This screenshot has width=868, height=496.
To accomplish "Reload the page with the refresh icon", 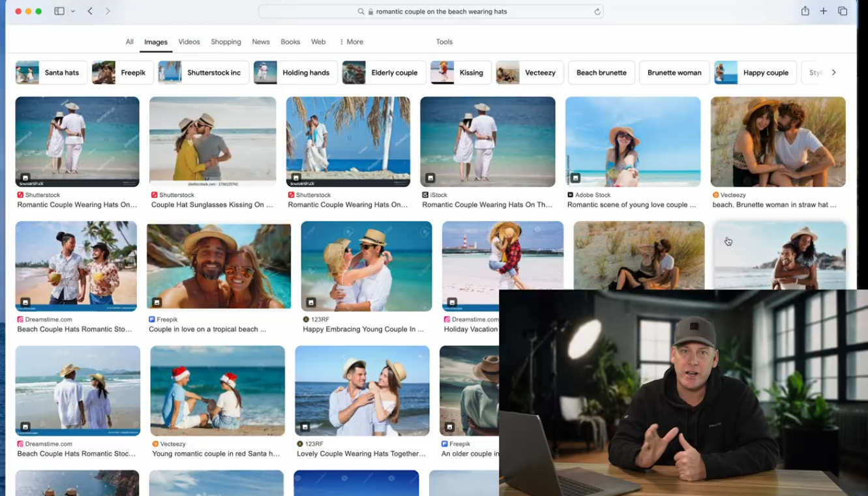I will click(597, 11).
